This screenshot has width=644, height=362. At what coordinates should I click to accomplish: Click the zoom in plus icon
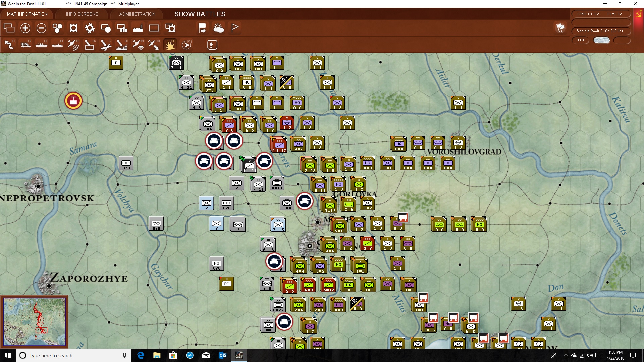[25, 28]
